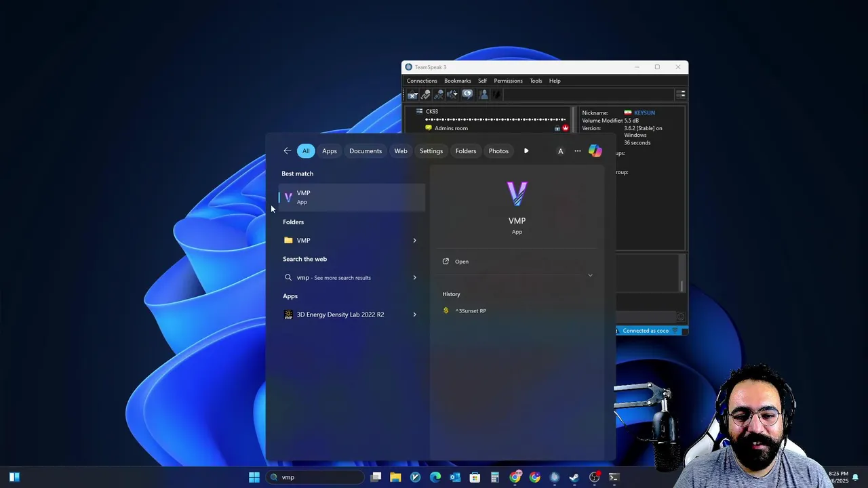Switch to the Apps search filter

pyautogui.click(x=330, y=151)
